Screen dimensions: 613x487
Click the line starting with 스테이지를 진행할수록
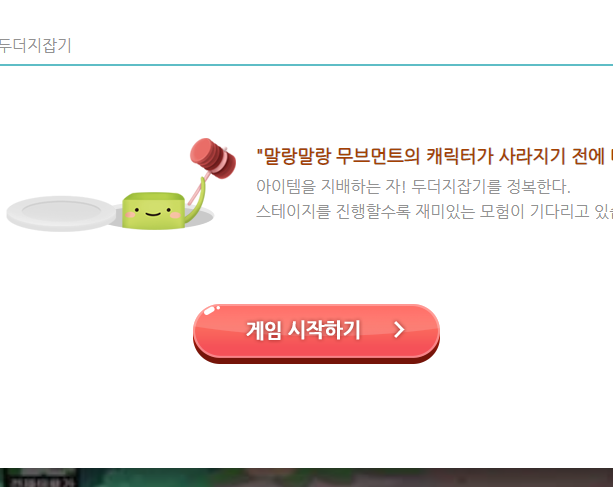tap(434, 211)
